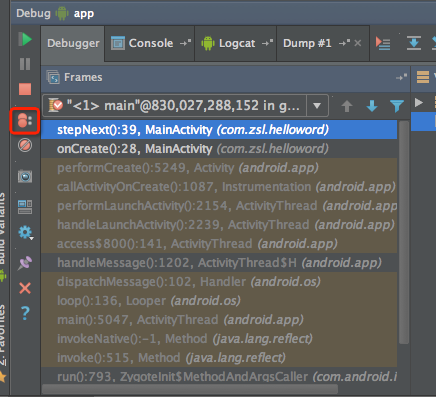Toggle the pin tab icon
436x397 pixels.
(25, 263)
